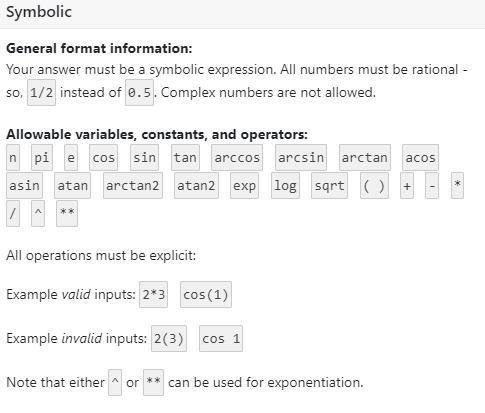Select the 'cos' function token

click(x=103, y=157)
